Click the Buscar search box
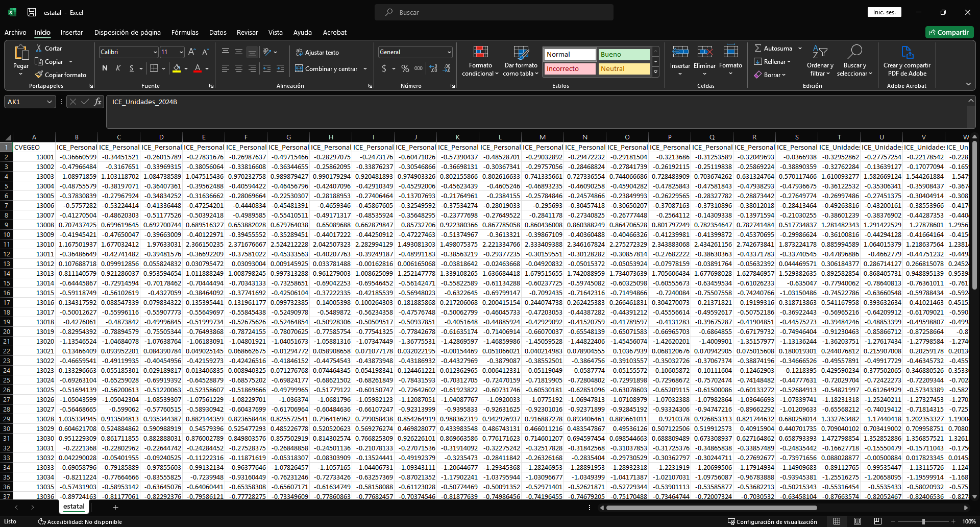 [x=494, y=12]
